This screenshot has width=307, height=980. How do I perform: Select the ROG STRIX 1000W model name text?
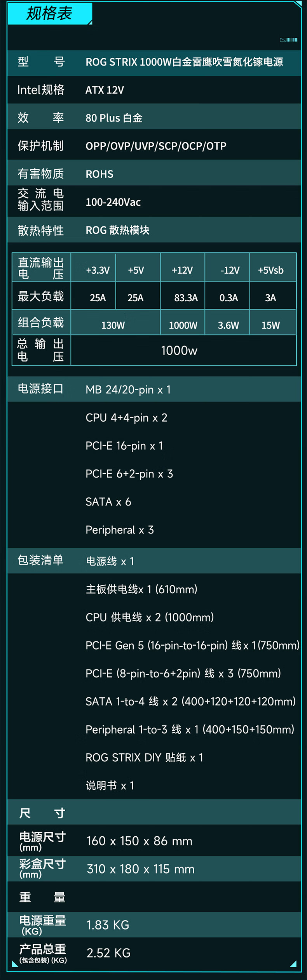[184, 62]
